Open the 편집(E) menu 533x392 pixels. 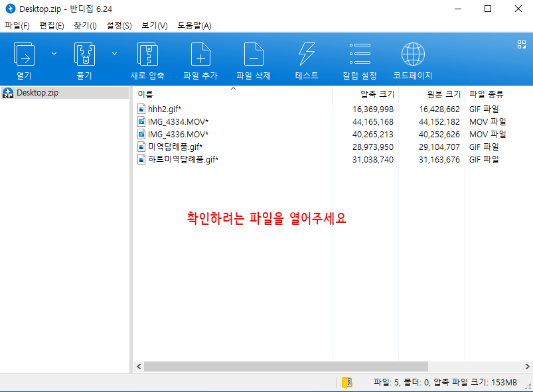[x=52, y=25]
